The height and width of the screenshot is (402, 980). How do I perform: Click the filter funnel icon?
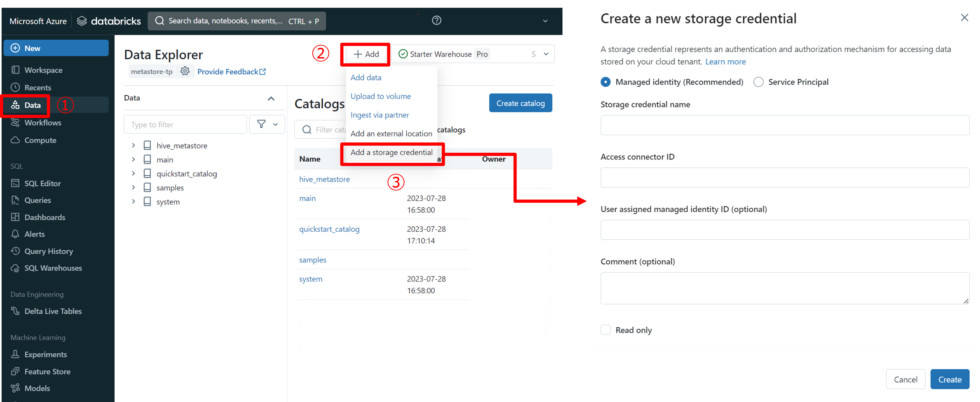tap(261, 124)
